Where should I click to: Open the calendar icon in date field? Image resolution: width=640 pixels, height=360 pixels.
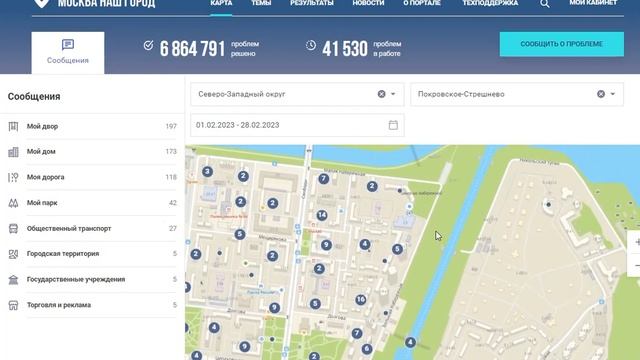tap(393, 125)
